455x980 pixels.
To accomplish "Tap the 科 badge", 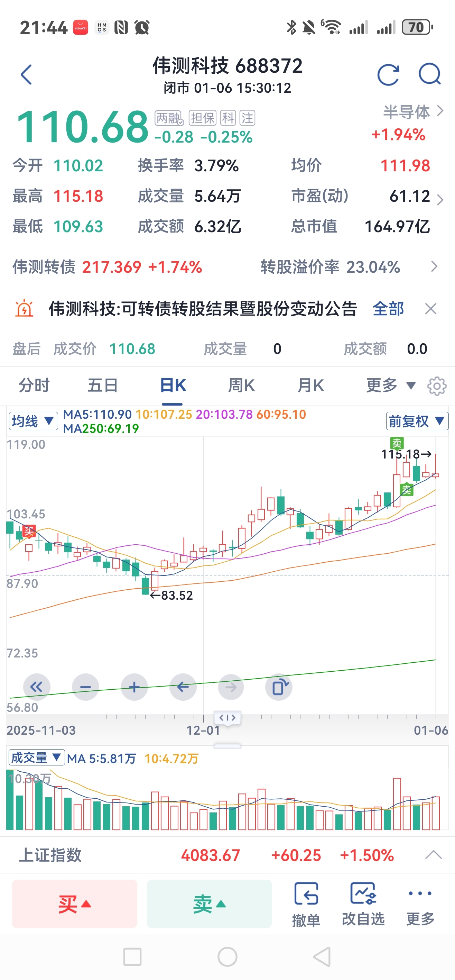I will coord(228,118).
